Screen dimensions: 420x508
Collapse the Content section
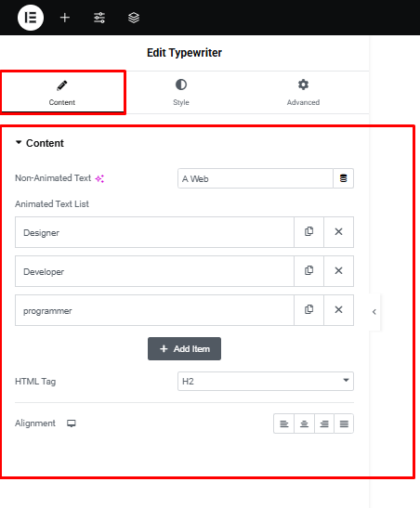click(x=40, y=143)
